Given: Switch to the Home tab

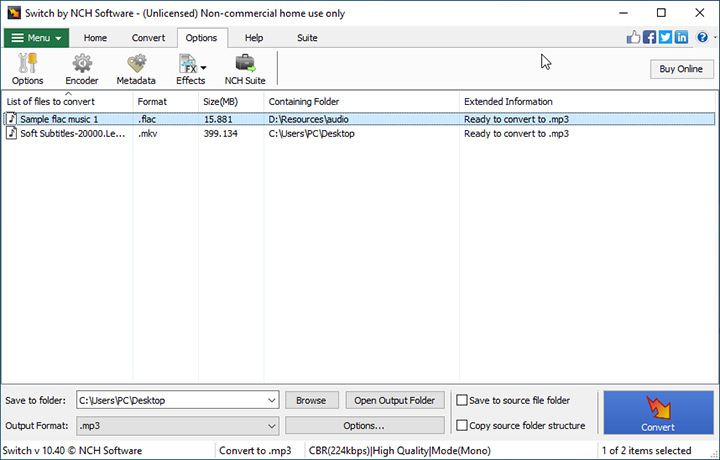Looking at the screenshot, I should pyautogui.click(x=95, y=38).
